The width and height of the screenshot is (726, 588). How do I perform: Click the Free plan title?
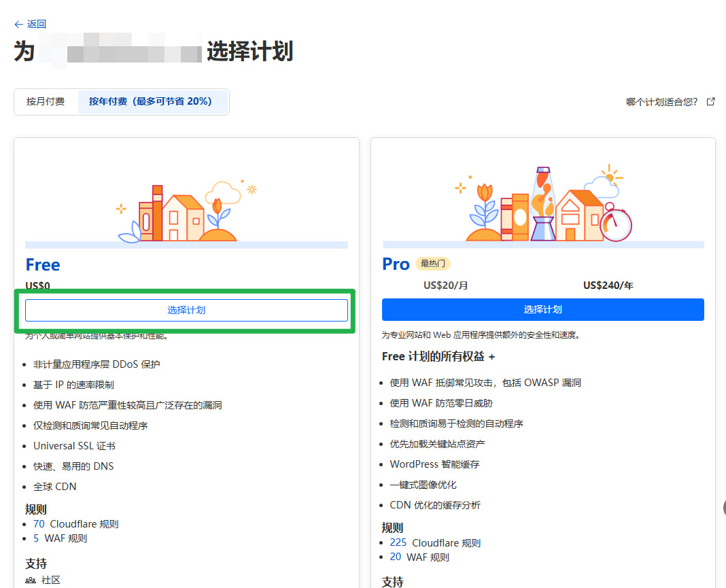point(43,265)
